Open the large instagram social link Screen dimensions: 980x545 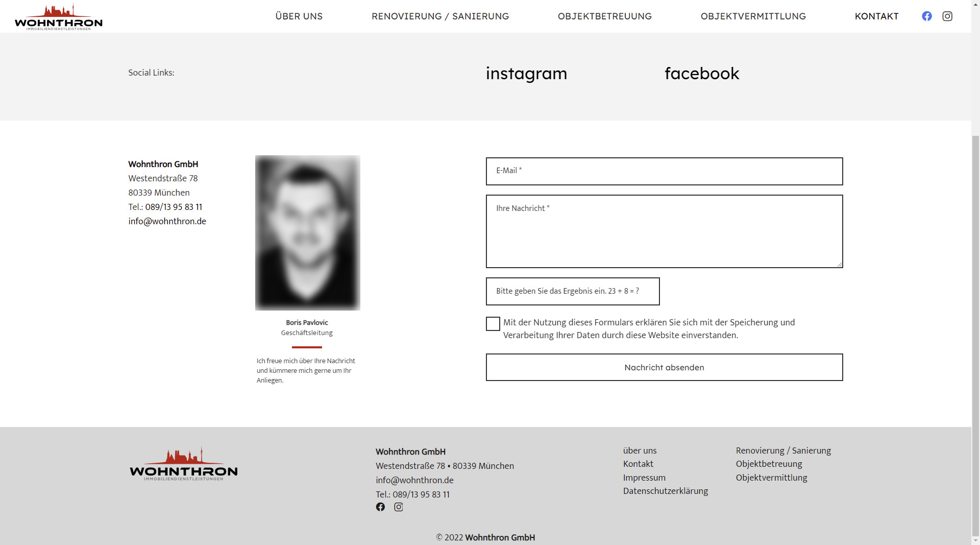pos(526,74)
